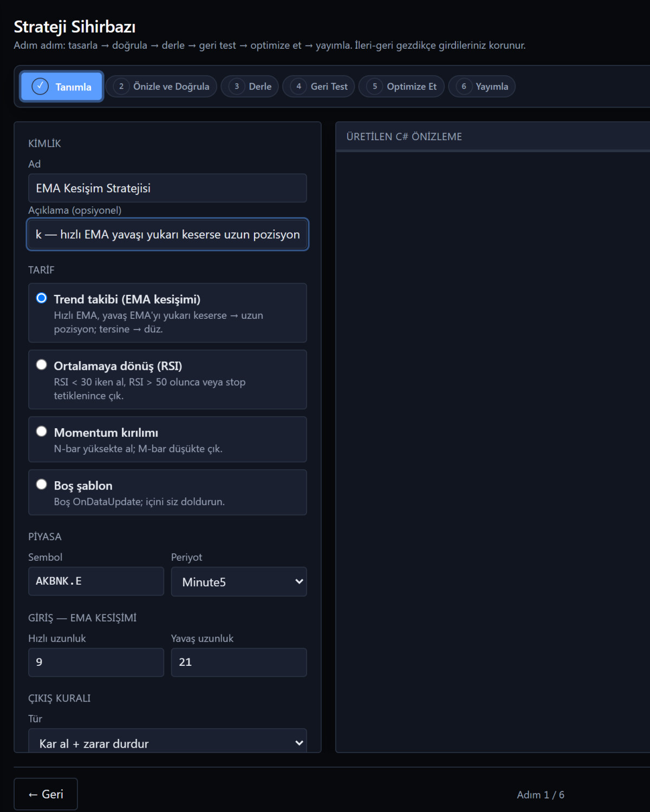This screenshot has height=812, width=650.
Task: Open the Periyot Minute5 dropdown
Action: 239,582
